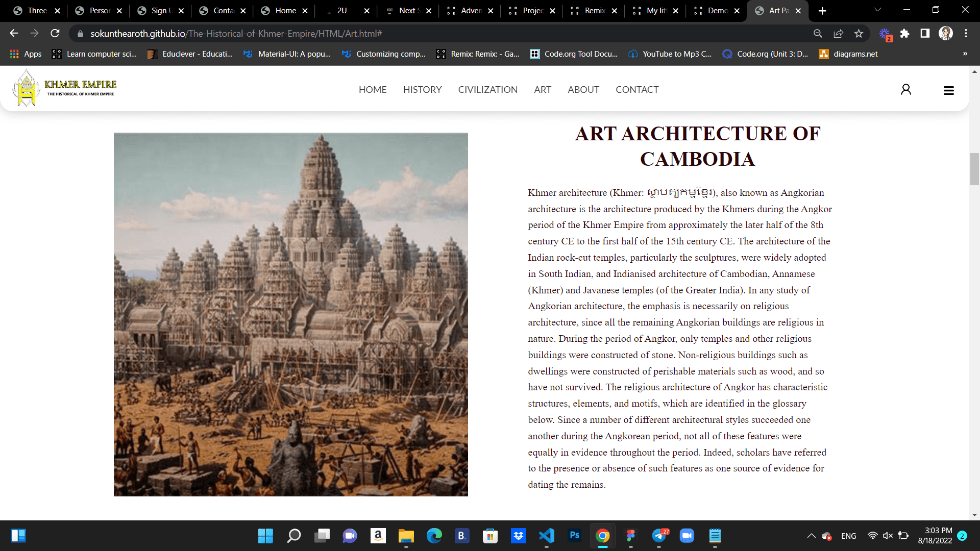The height and width of the screenshot is (551, 980).
Task: Show hidden system tray icons
Action: tap(811, 536)
